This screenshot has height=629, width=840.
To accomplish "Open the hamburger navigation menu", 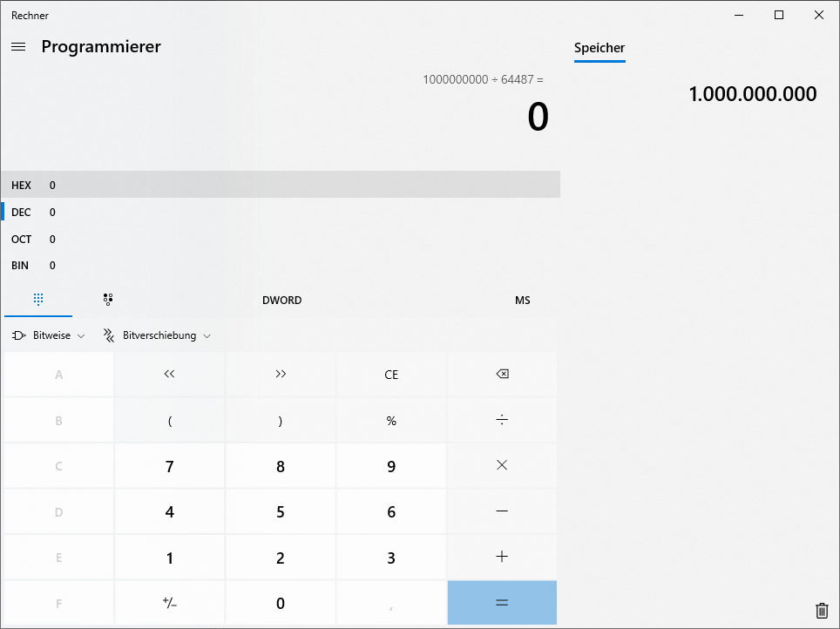I will coord(18,47).
